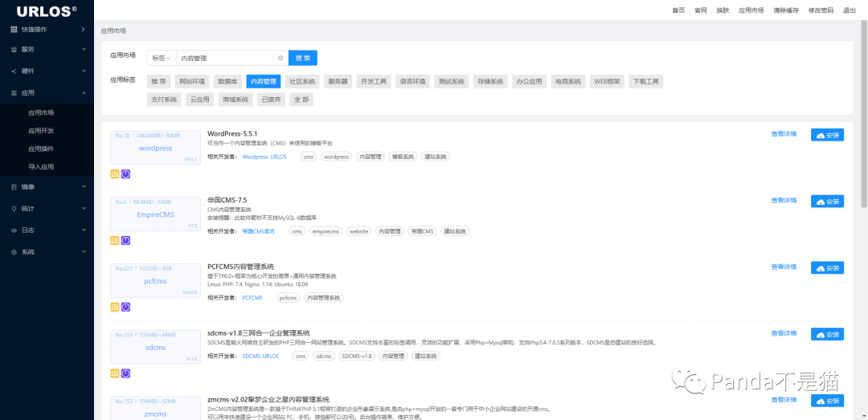The height and width of the screenshot is (420, 868).
Task: Collapse the 应用 menu chevron
Action: click(x=84, y=93)
